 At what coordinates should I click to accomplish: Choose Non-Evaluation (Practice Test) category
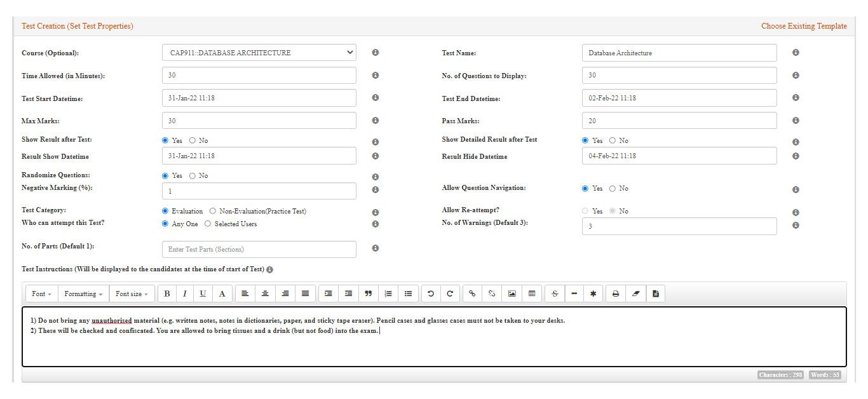pos(213,211)
